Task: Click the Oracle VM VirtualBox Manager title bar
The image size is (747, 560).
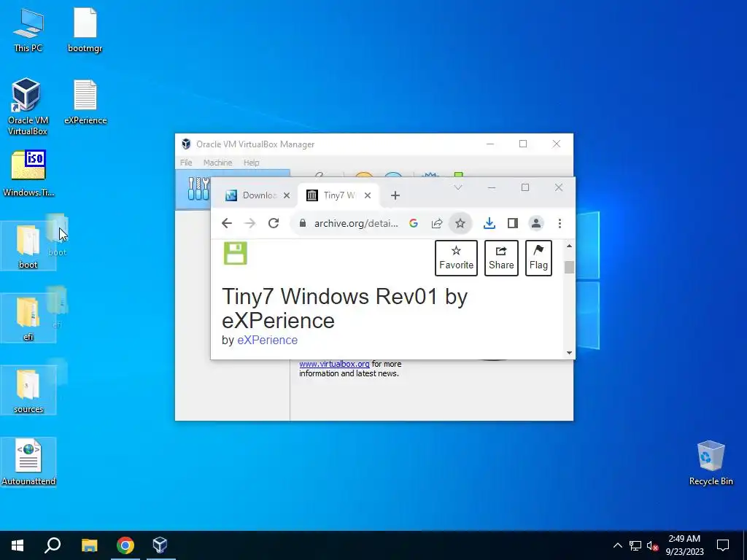Action: tap(329, 144)
